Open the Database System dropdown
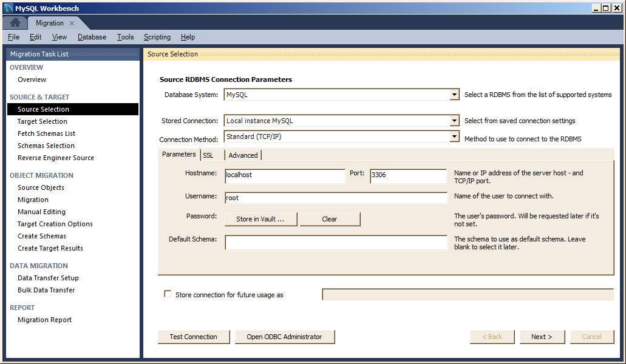 (454, 95)
